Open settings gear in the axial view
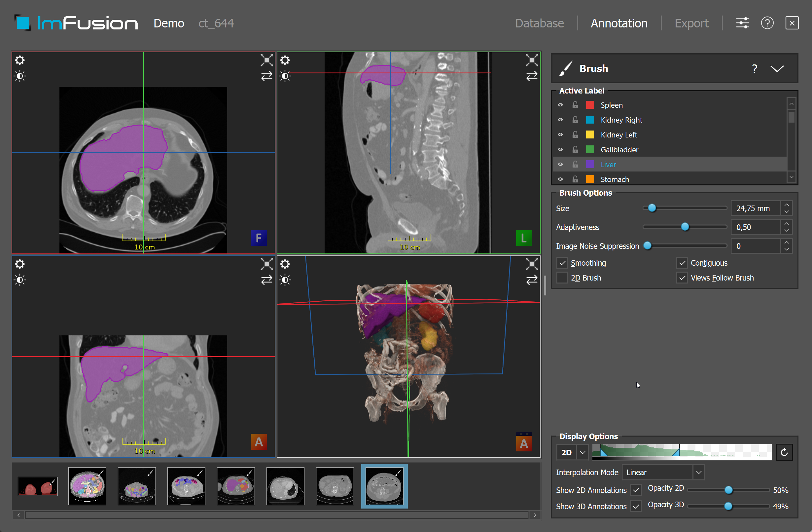The image size is (812, 532). (x=20, y=60)
